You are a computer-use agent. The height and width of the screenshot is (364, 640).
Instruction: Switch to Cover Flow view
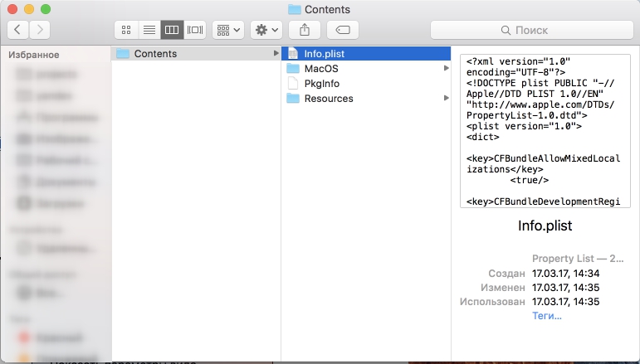coord(195,30)
